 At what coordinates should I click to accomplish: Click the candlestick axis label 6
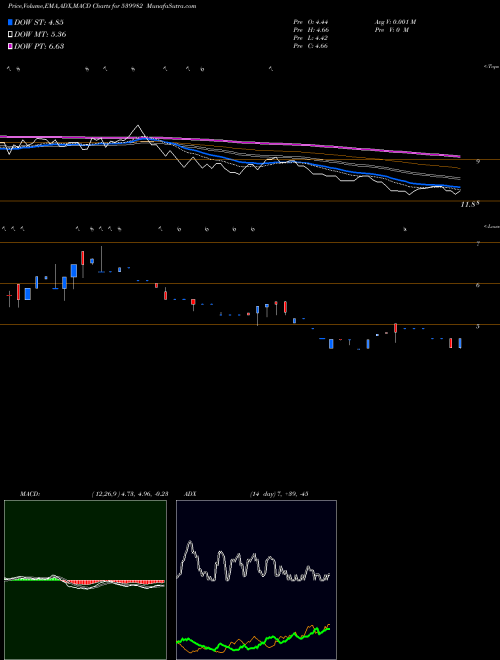coord(478,285)
